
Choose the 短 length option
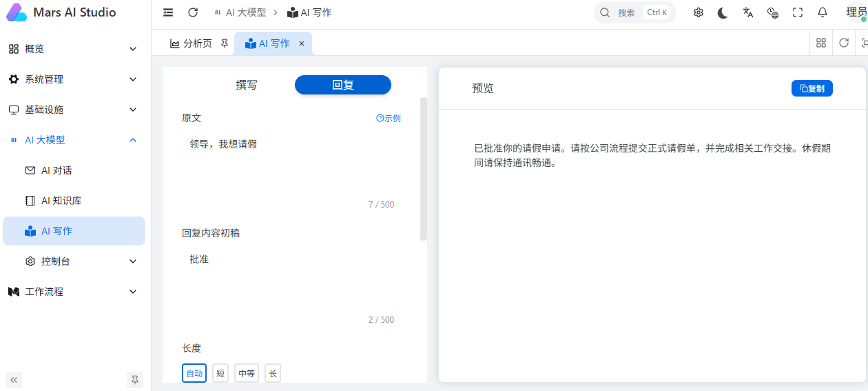[x=220, y=374]
